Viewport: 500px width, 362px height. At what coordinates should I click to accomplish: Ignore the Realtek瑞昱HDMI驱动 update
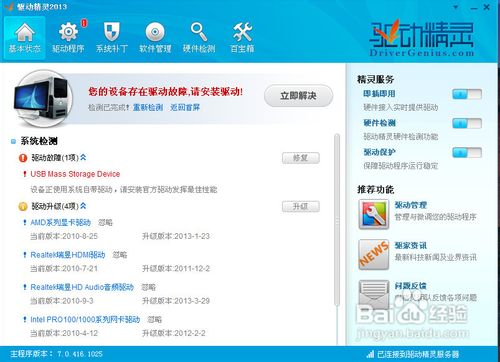click(x=120, y=255)
